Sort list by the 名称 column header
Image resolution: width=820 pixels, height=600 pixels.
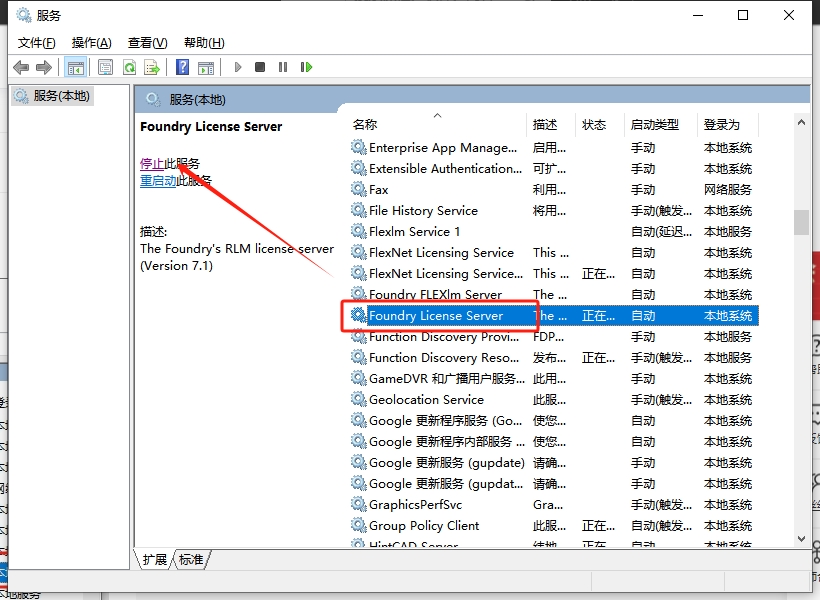click(365, 125)
